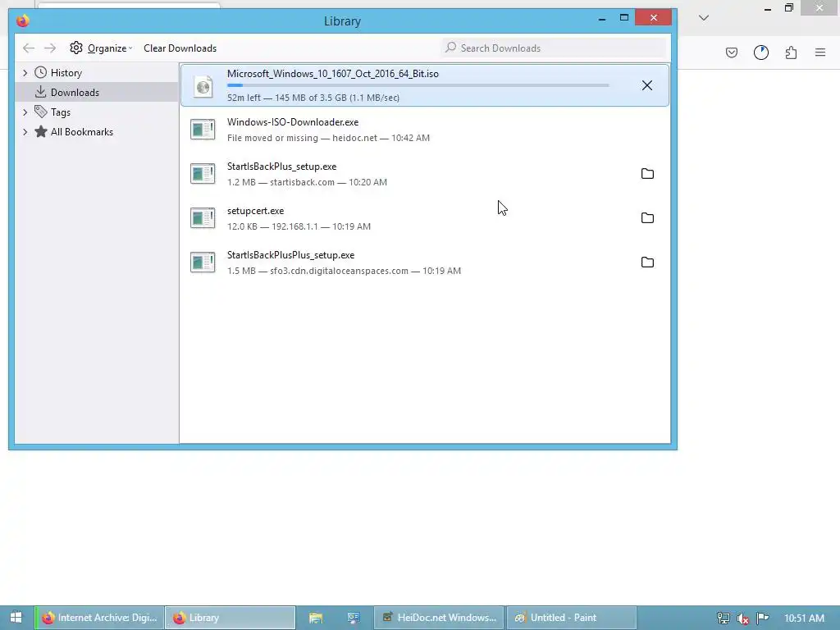Maximize the Library window
Image resolution: width=840 pixels, height=630 pixels.
click(x=624, y=18)
